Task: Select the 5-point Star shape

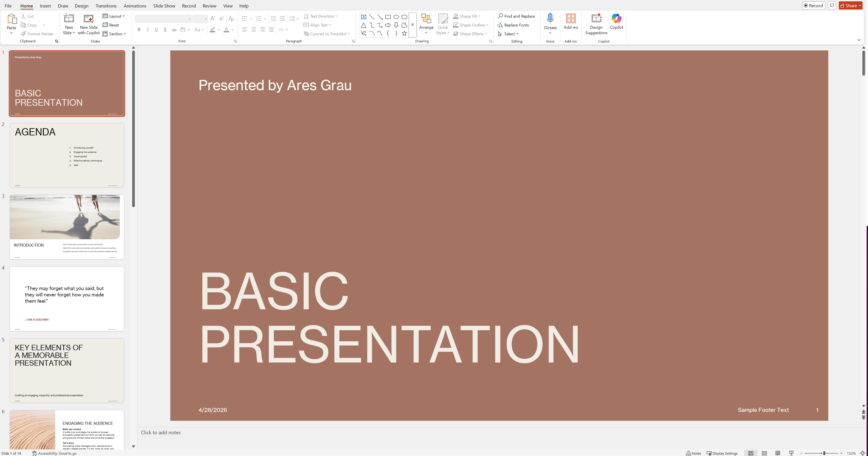Action: [404, 33]
